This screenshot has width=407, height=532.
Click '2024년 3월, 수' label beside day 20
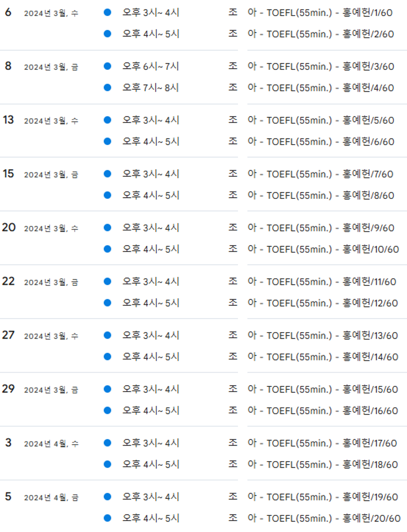(x=51, y=229)
